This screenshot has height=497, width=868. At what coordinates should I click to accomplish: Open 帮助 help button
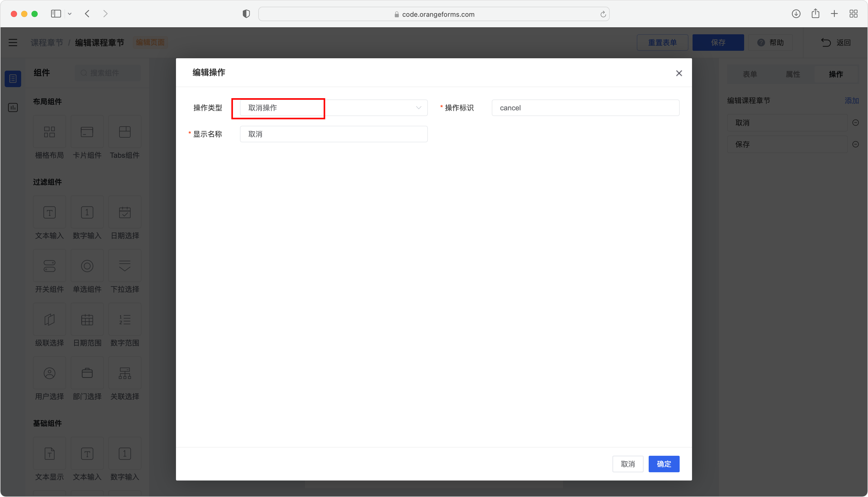click(x=770, y=43)
